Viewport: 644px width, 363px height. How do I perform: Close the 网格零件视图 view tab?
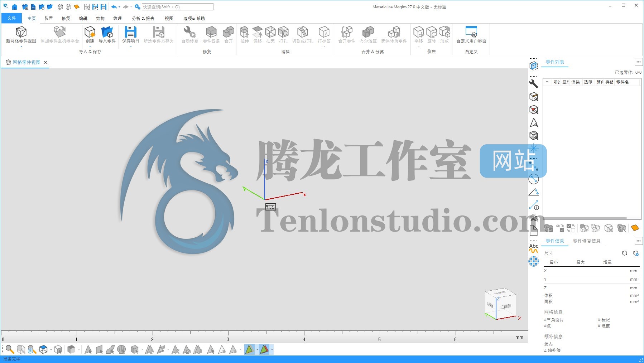coord(45,62)
